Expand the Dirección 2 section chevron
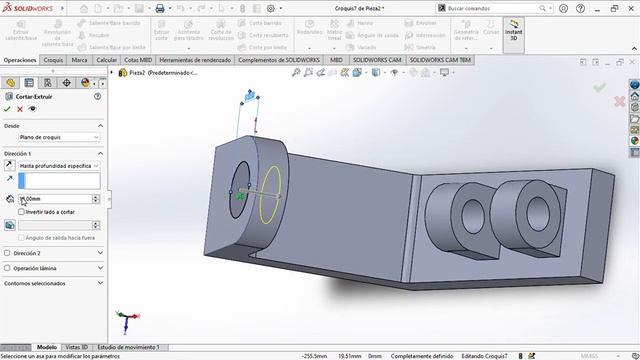Screen dimensions: 640x360 100,253
